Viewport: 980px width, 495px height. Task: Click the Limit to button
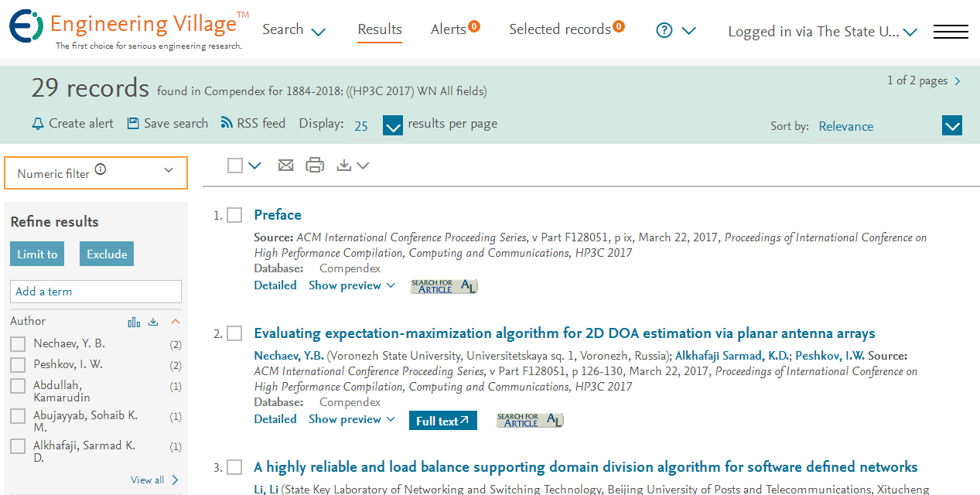coord(37,254)
